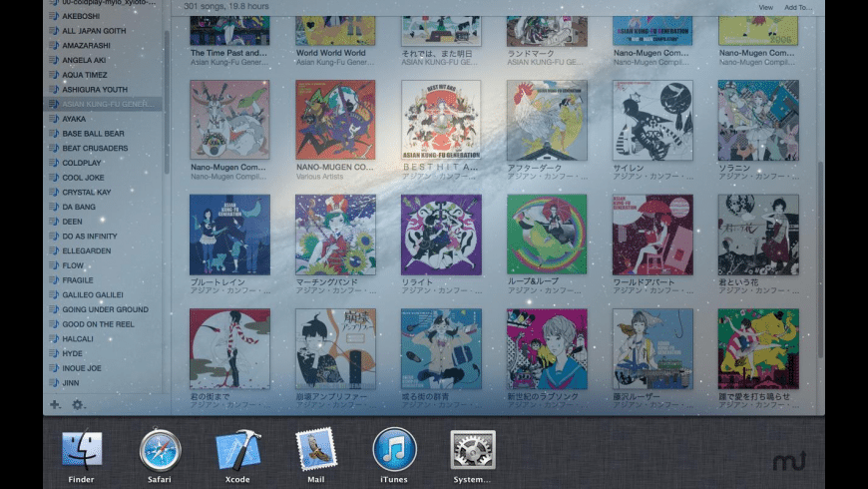Click playlist icon next to DA BANG
The height and width of the screenshot is (489, 868).
(54, 207)
